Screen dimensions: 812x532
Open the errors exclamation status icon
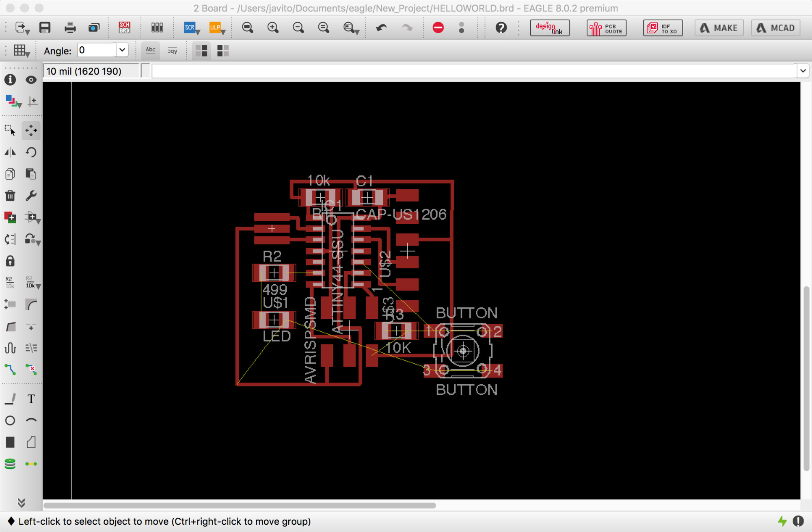[798, 521]
